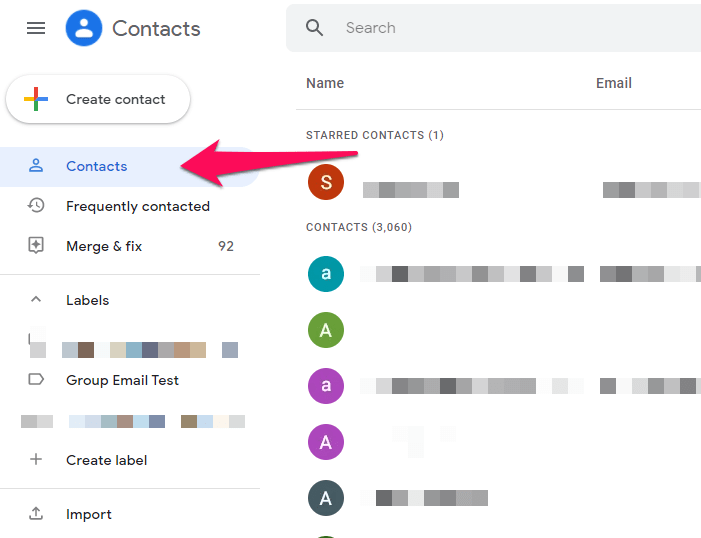Click the plus icon next to Create label

[x=36, y=459]
